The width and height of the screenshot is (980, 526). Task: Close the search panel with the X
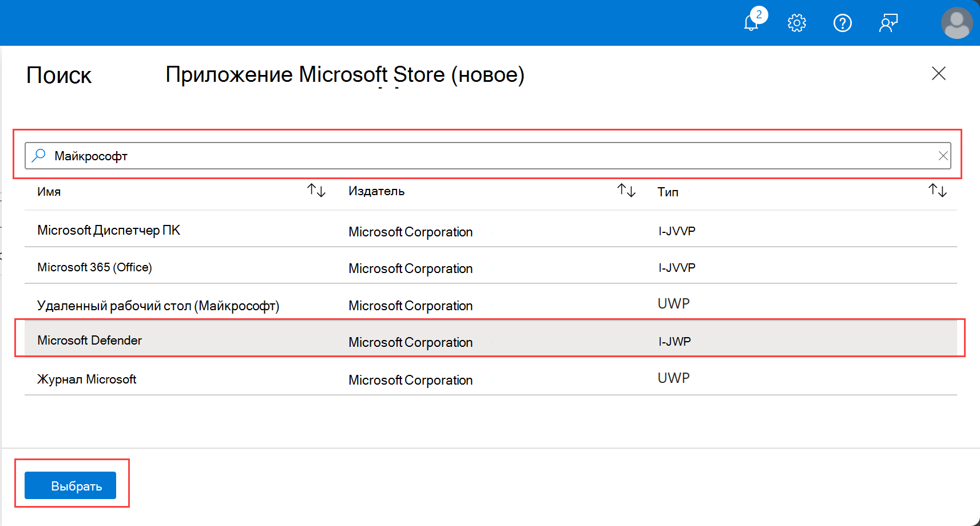(938, 73)
